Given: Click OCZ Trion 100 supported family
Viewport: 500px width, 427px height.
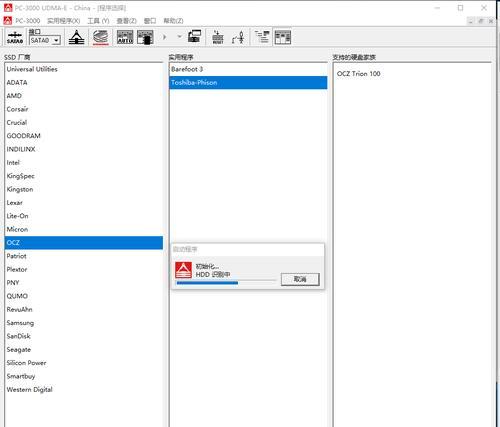Looking at the screenshot, I should click(x=358, y=74).
